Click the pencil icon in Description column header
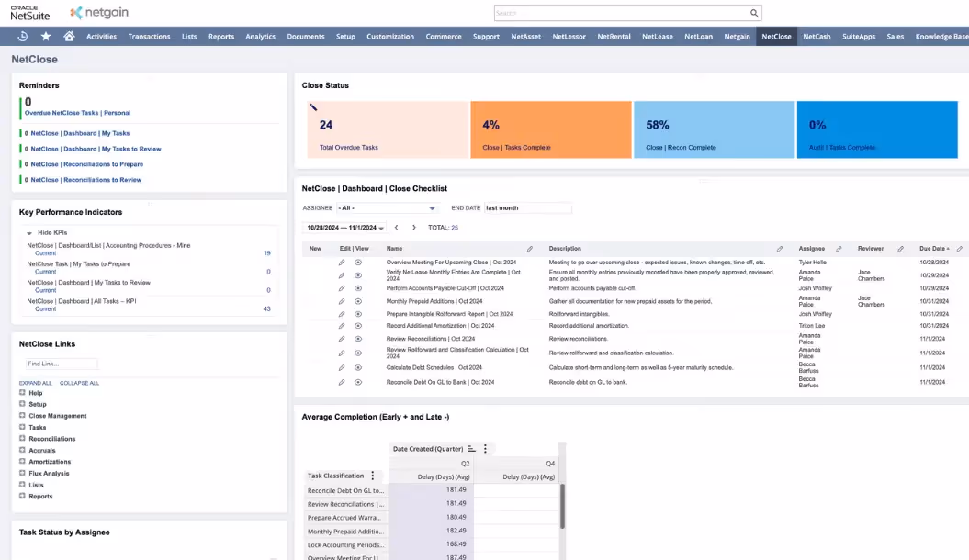The height and width of the screenshot is (560, 969). [x=779, y=249]
